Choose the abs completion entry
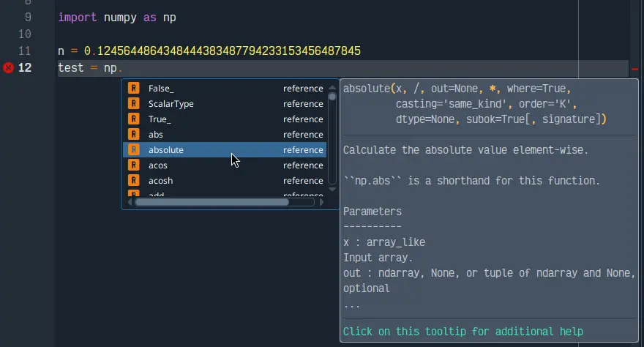Screen dimensions: 644x347 click(225, 134)
